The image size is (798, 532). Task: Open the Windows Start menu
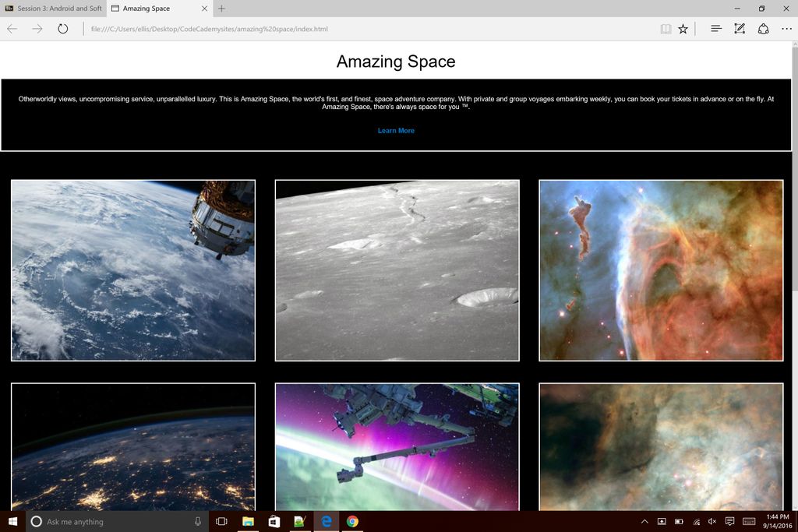pos(12,521)
